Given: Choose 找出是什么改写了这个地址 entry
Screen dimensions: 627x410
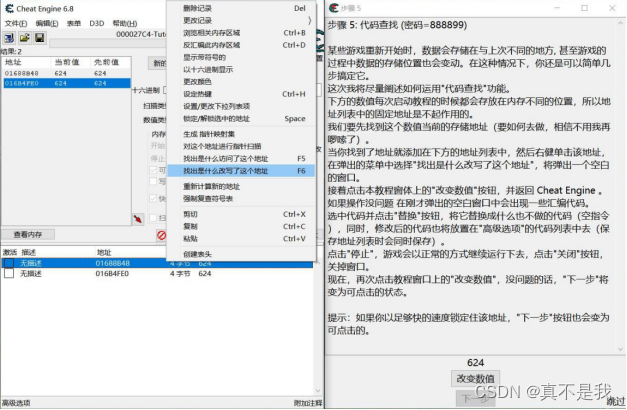Looking at the screenshot, I should tap(241, 171).
